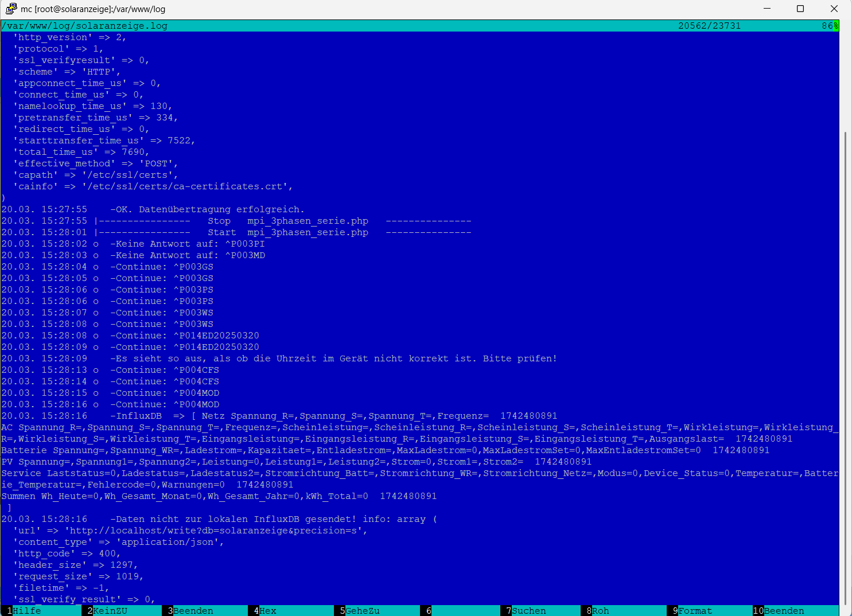Screen dimensions: 852x616
Task: Open search with 7 Suchen
Action: (x=528, y=611)
